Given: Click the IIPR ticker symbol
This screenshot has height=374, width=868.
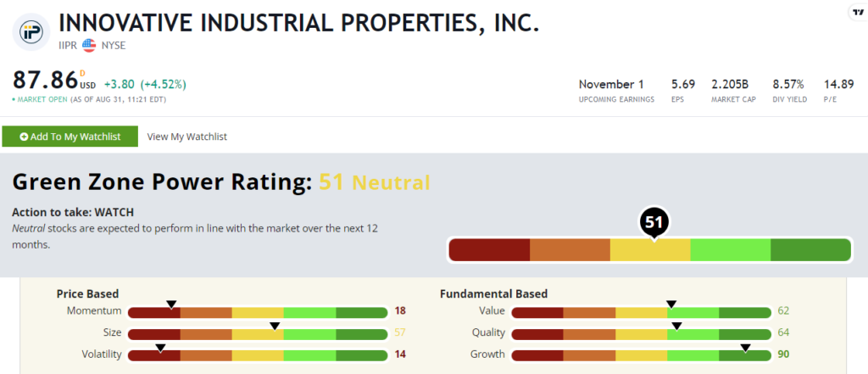Looking at the screenshot, I should [68, 46].
